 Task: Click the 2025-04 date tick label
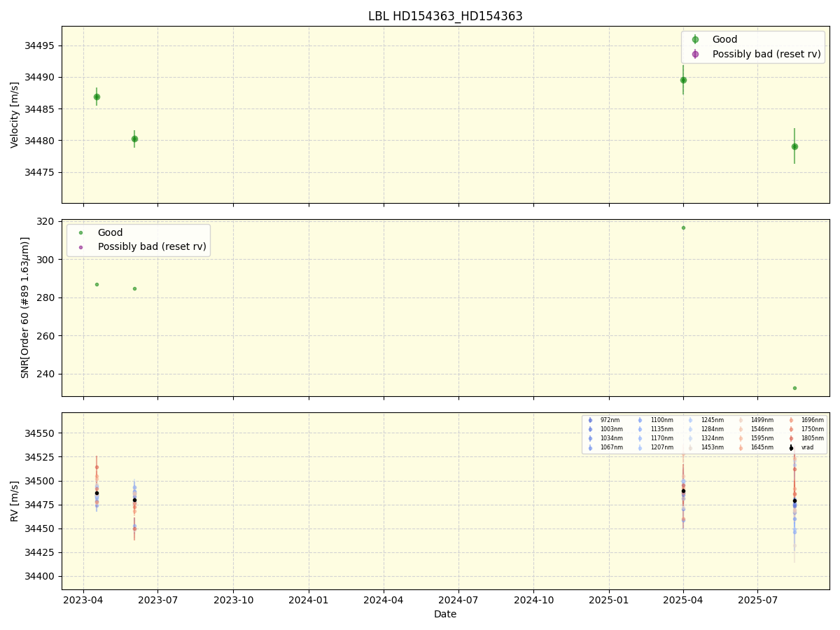[x=683, y=601]
